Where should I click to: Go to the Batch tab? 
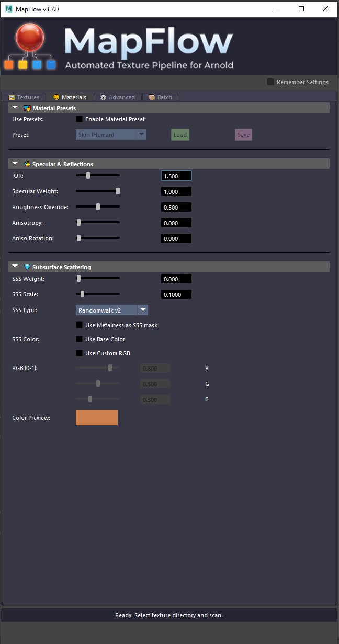(160, 97)
